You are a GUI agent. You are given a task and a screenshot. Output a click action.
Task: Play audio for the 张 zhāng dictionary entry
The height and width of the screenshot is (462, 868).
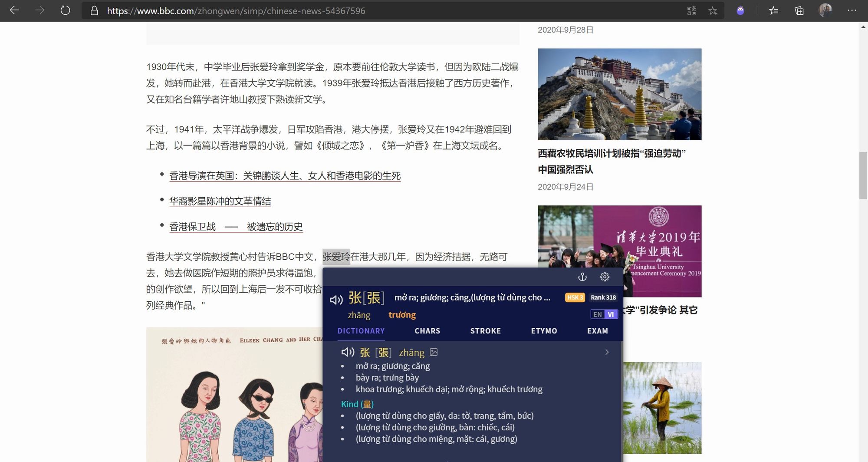coord(348,352)
